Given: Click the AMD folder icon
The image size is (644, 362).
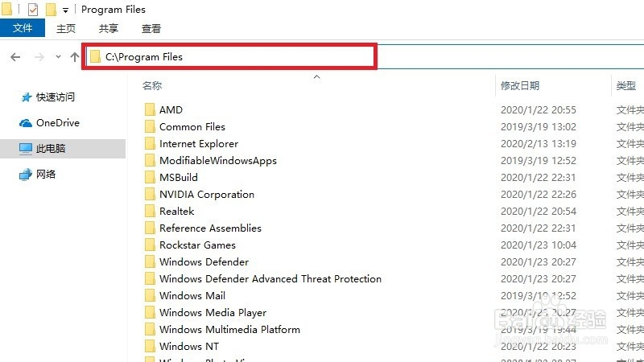Looking at the screenshot, I should tap(150, 109).
